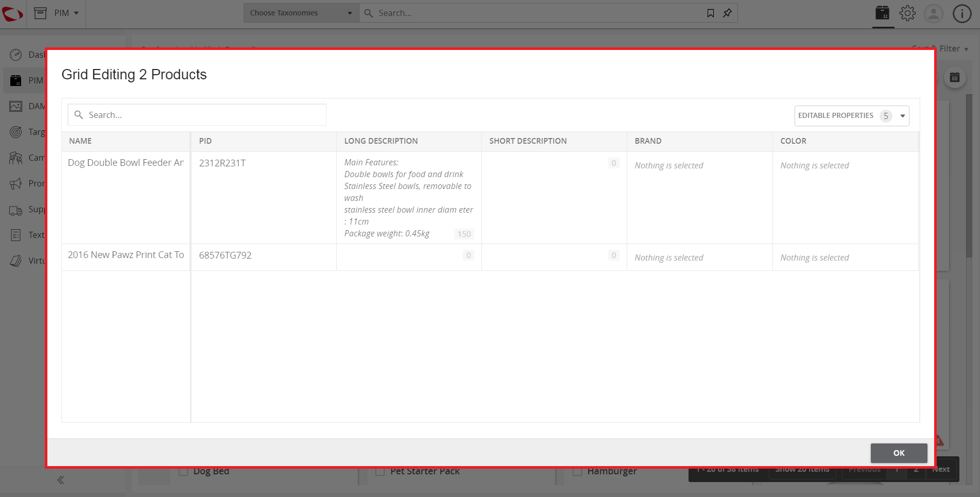Open the Promotions megaphone sidebar icon
This screenshot has height=497, width=980.
coord(16,183)
